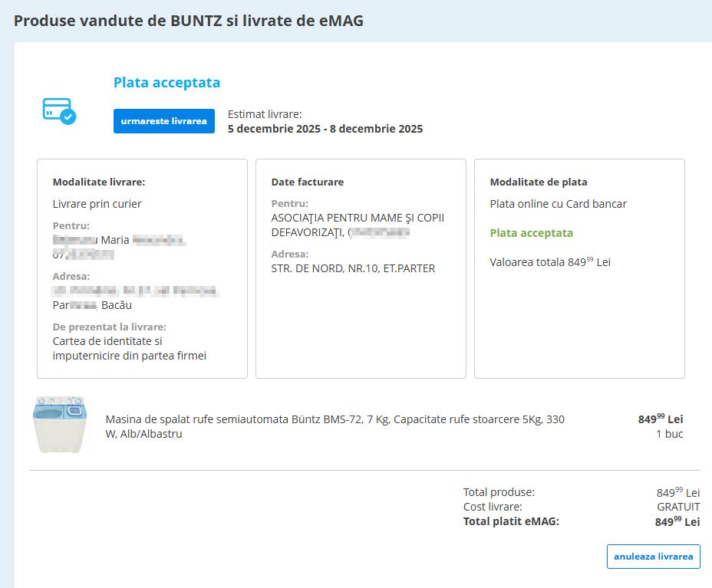Click the "Modalitate de plata" panel heading
Viewport: 712px width, 588px height.
point(538,182)
